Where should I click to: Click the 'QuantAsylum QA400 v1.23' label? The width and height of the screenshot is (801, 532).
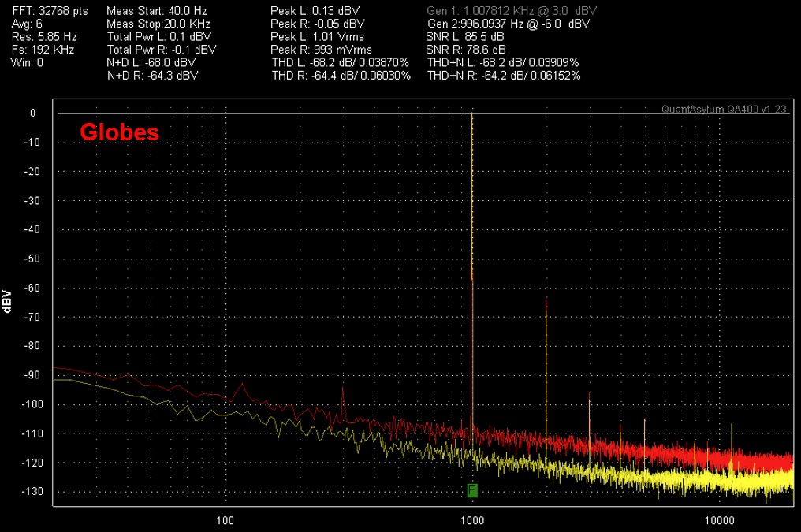[x=724, y=110]
